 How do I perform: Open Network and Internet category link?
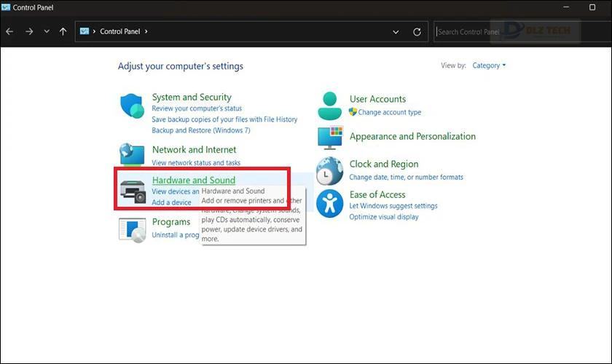pos(195,149)
